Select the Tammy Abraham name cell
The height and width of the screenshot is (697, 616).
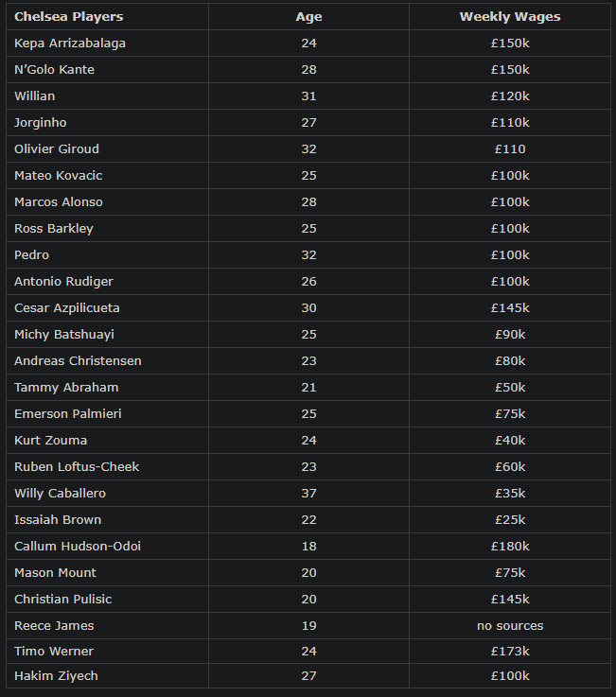click(66, 388)
